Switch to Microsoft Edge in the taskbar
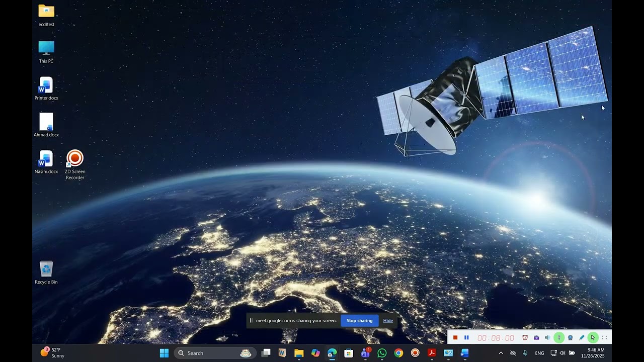Screen dimensions: 644x362 click(332, 353)
